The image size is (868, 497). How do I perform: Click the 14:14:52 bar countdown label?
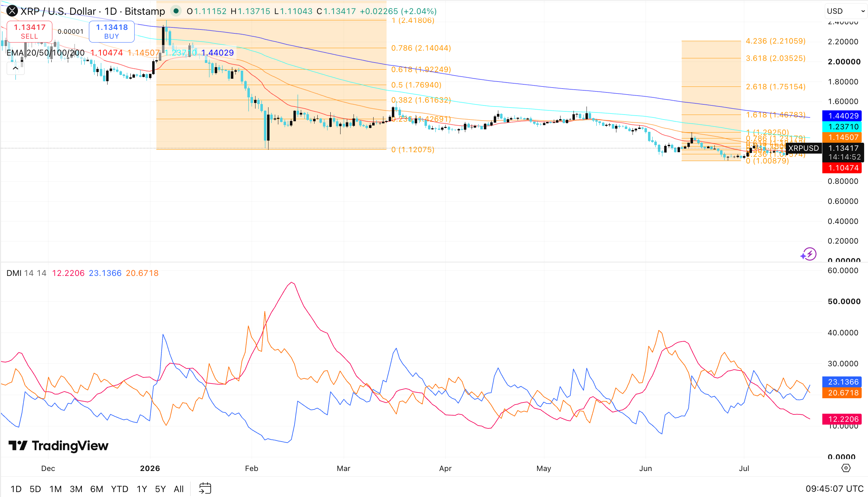[844, 157]
